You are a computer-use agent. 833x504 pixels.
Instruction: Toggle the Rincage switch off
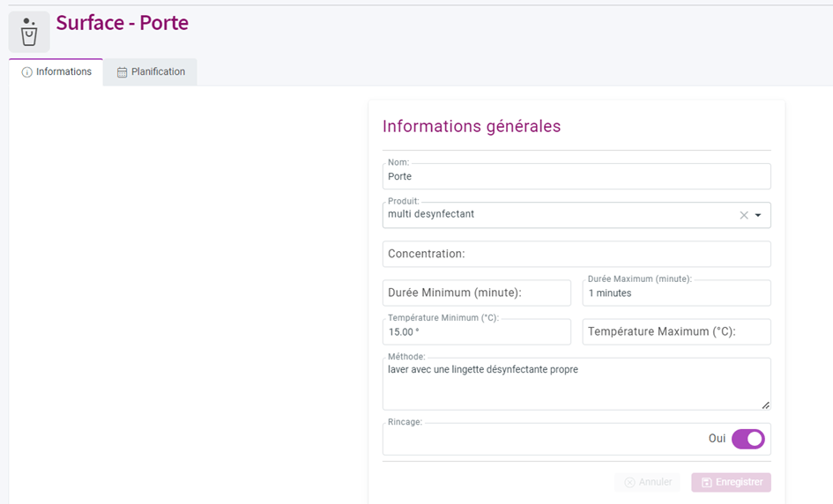tap(748, 439)
